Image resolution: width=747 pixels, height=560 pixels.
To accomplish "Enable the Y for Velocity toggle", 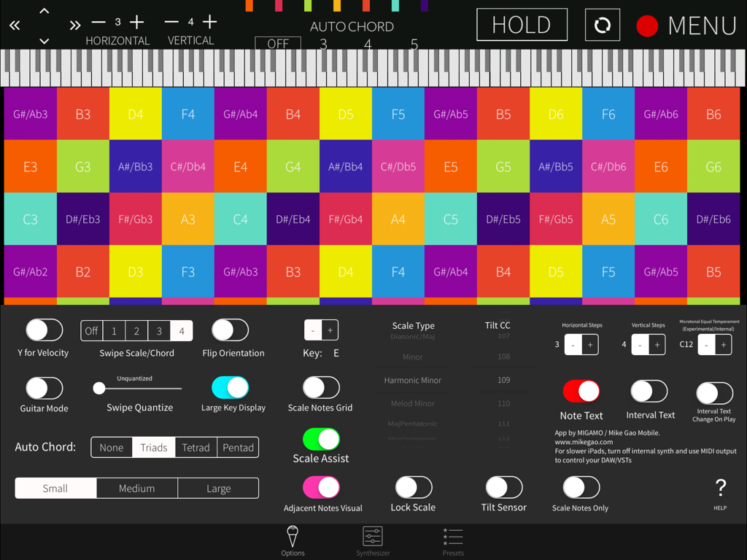I will (44, 330).
